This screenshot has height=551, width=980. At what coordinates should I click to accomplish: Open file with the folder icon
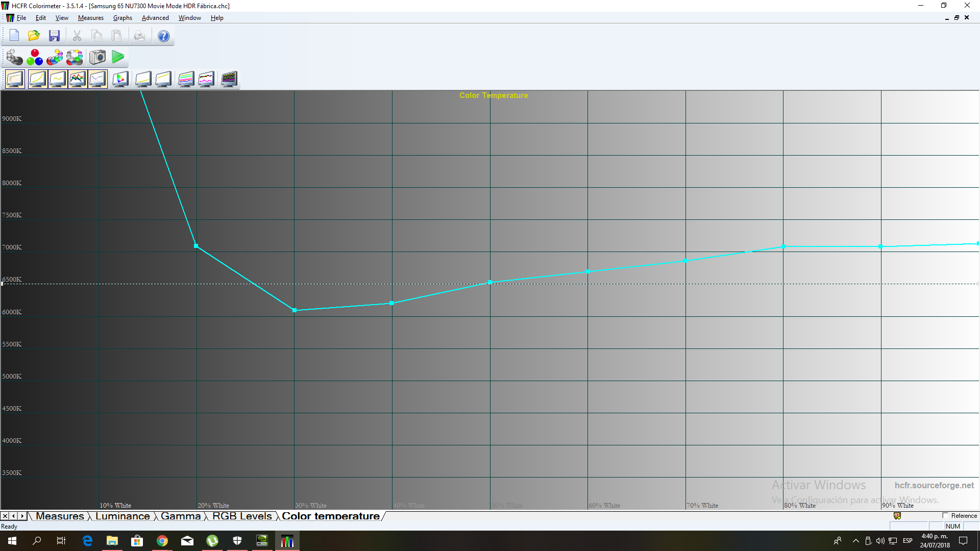click(x=34, y=36)
